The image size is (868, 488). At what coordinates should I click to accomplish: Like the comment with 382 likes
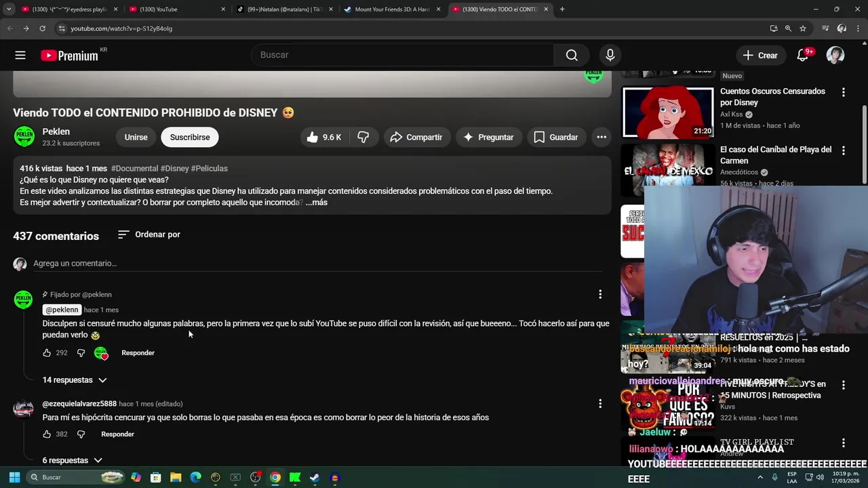(47, 434)
